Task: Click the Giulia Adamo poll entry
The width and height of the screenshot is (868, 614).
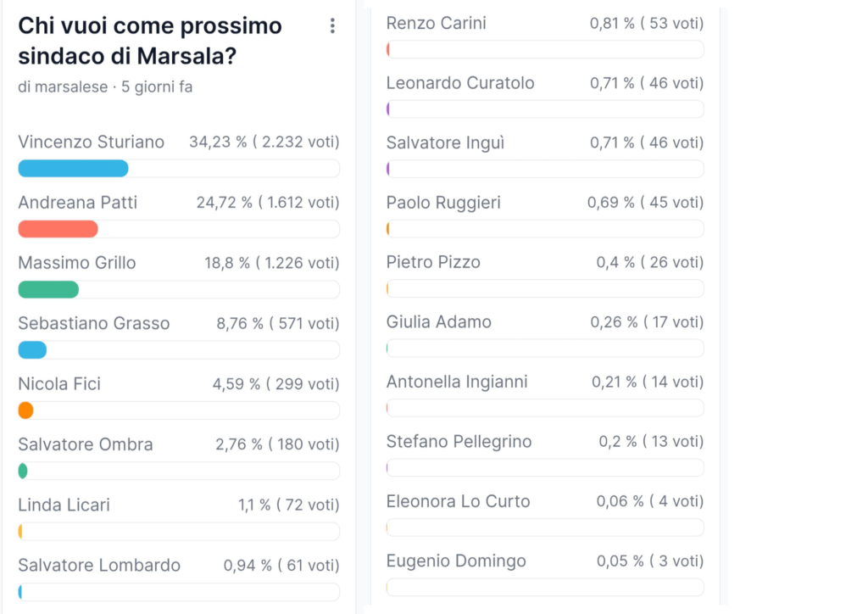Action: point(438,321)
